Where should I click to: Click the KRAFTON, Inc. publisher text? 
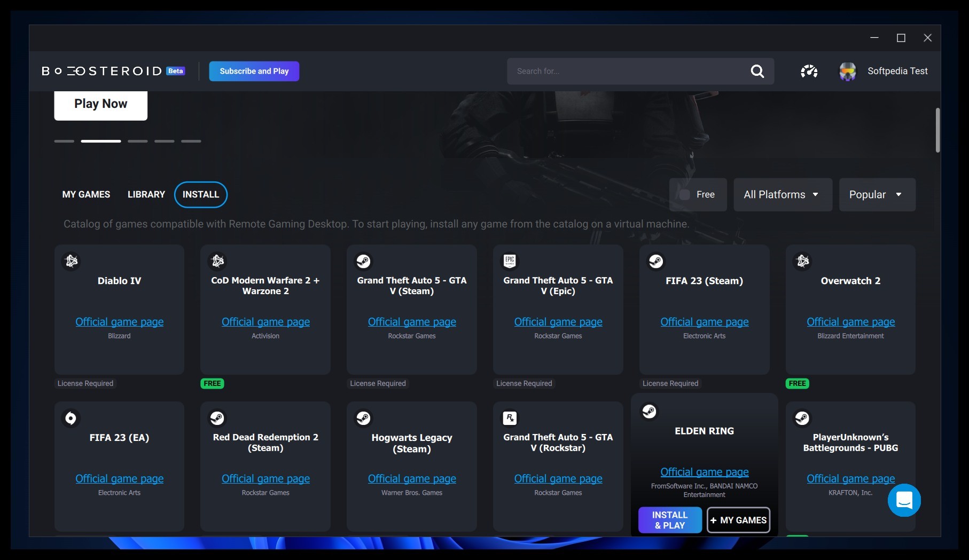850,493
